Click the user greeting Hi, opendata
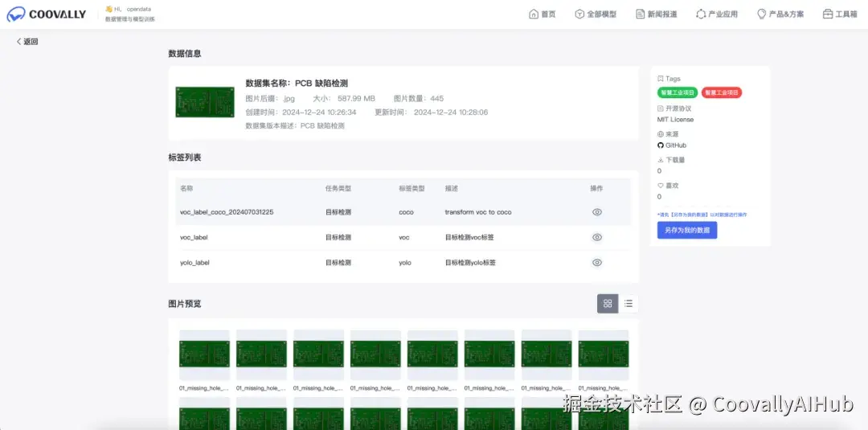The width and height of the screenshot is (868, 430). point(133,10)
